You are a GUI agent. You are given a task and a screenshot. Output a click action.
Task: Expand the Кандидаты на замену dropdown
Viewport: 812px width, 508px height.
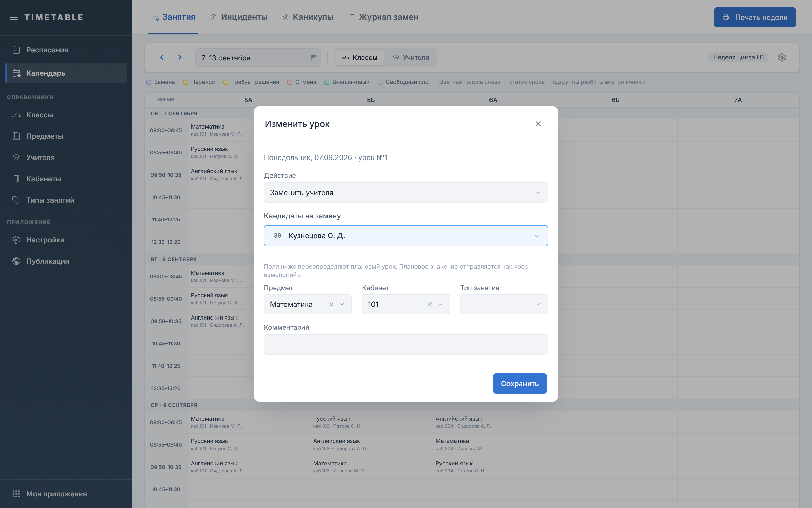point(406,236)
